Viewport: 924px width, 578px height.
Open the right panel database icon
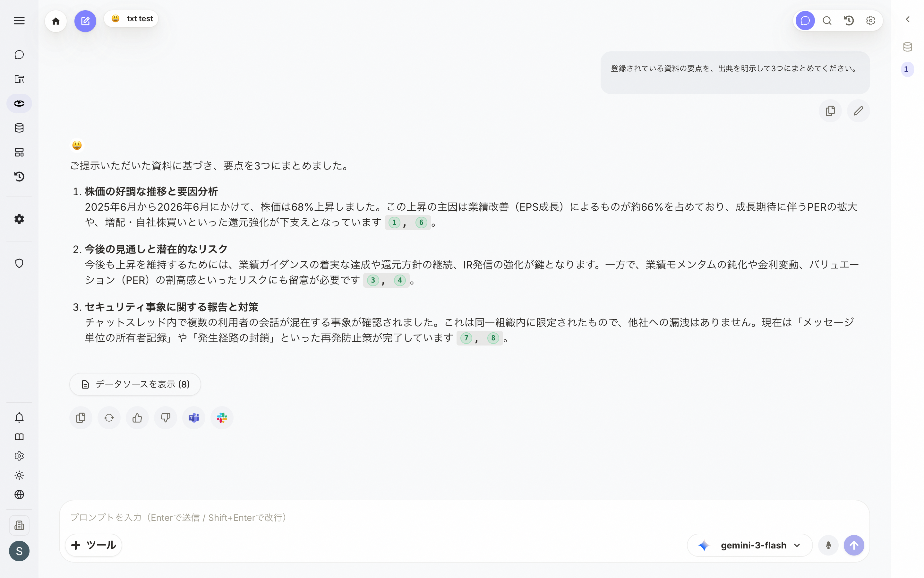(908, 47)
